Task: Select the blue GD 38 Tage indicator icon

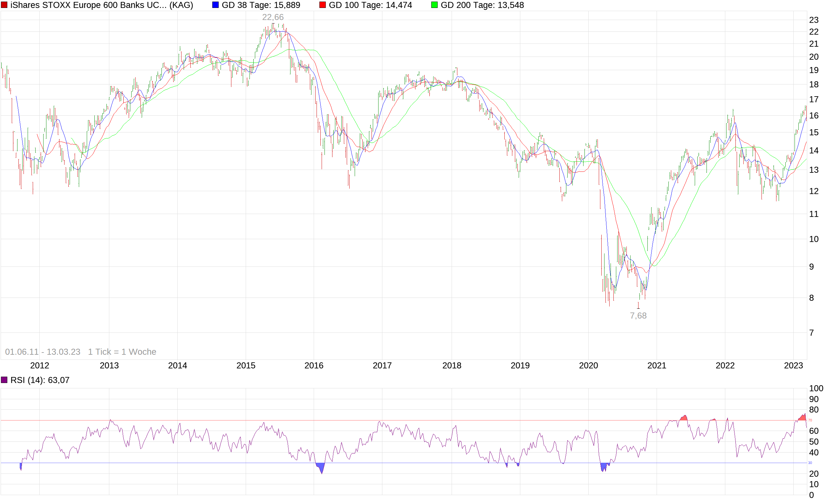Action: pyautogui.click(x=215, y=5)
